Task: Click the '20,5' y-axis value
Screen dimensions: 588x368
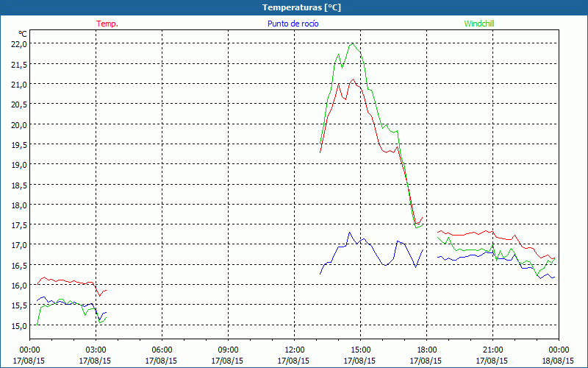Action: (21, 105)
